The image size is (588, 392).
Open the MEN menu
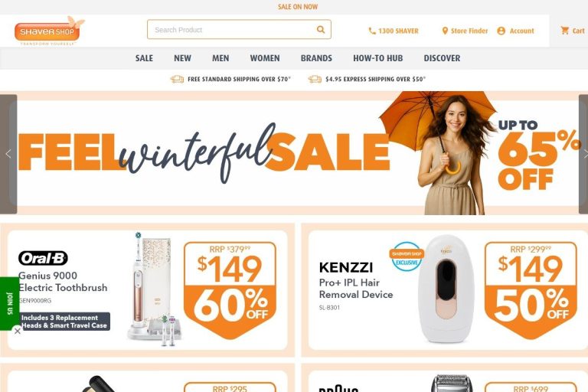[x=220, y=58]
